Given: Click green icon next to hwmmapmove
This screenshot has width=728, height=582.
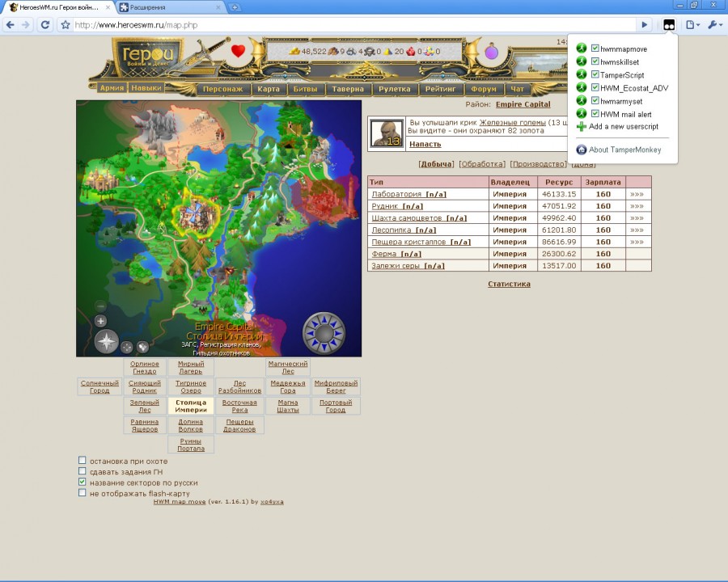Looking at the screenshot, I should tap(582, 48).
